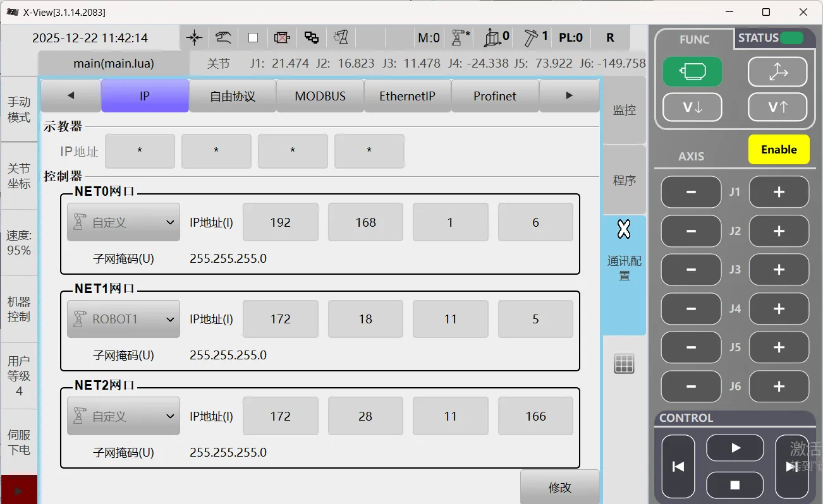The width and height of the screenshot is (823, 504).
Task: Jog J1 axis positive with plus
Action: click(779, 192)
